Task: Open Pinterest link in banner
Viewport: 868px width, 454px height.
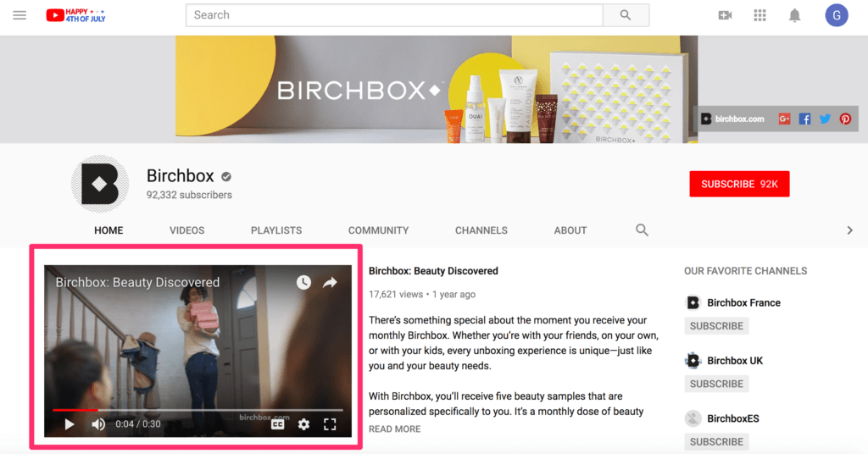Action: click(845, 119)
